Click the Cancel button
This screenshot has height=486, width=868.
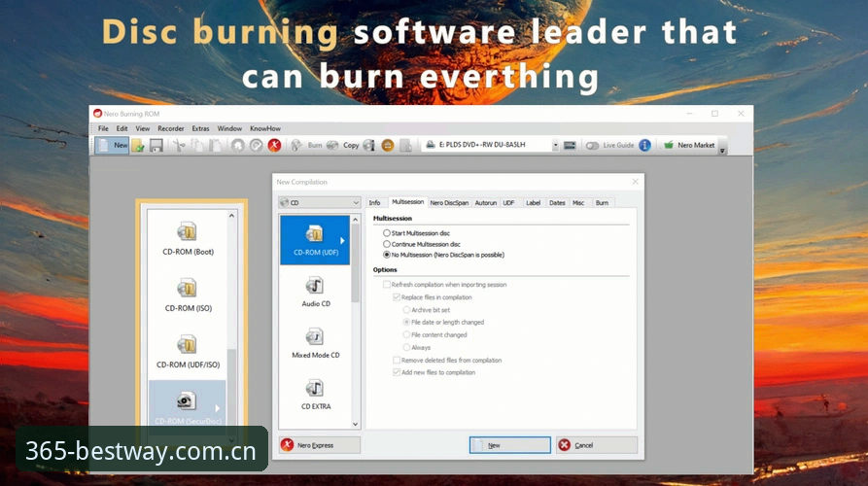click(x=597, y=445)
